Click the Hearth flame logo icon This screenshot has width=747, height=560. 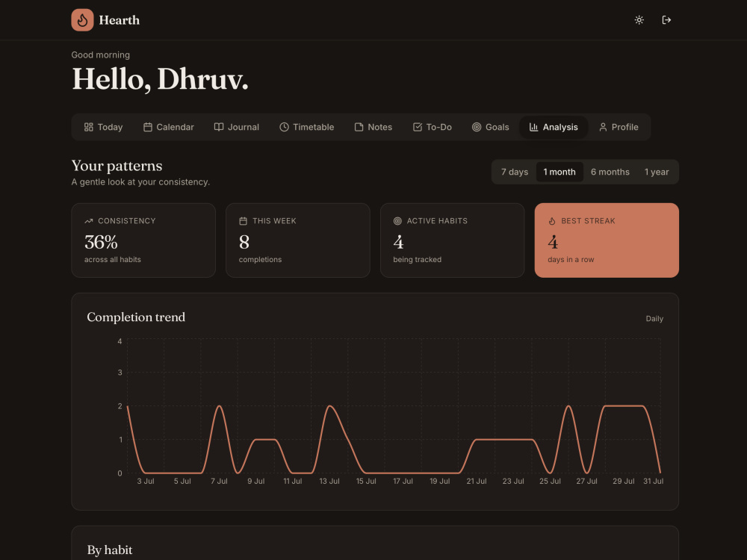point(82,20)
